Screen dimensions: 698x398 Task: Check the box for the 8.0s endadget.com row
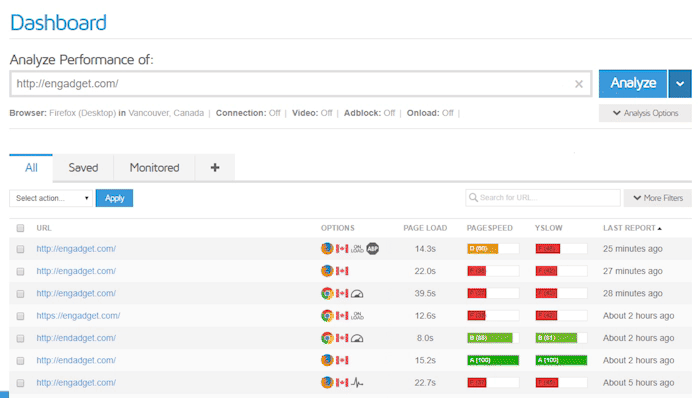[20, 338]
